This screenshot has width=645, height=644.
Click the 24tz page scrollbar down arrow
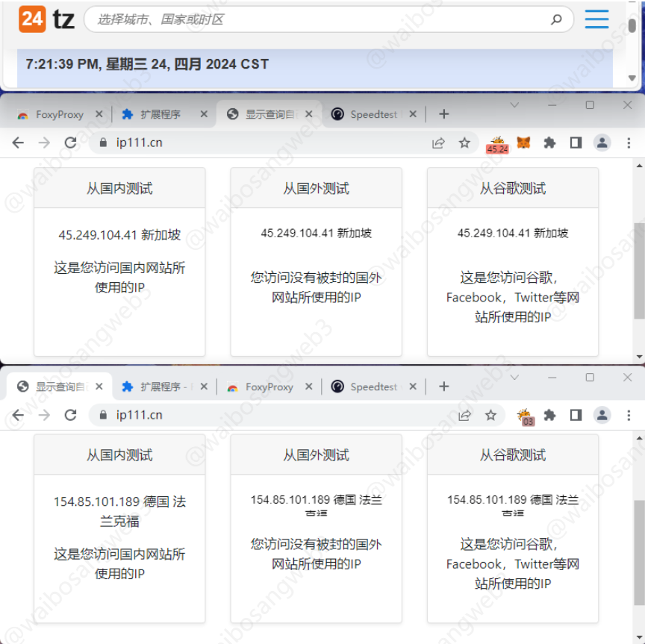point(632,78)
